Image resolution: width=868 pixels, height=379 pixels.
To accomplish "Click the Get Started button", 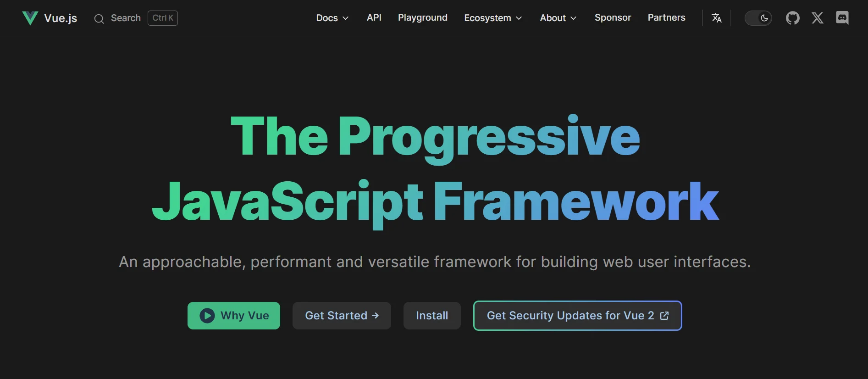I will tap(342, 316).
